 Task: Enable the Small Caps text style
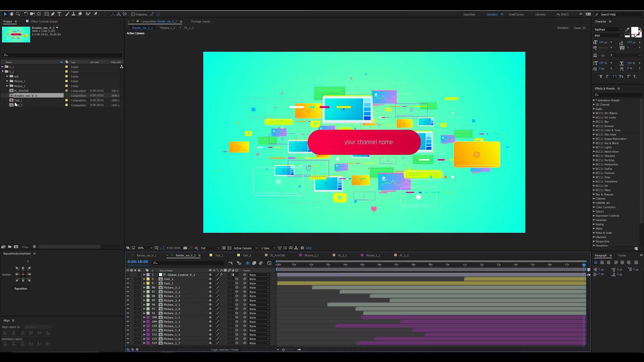coord(621,76)
